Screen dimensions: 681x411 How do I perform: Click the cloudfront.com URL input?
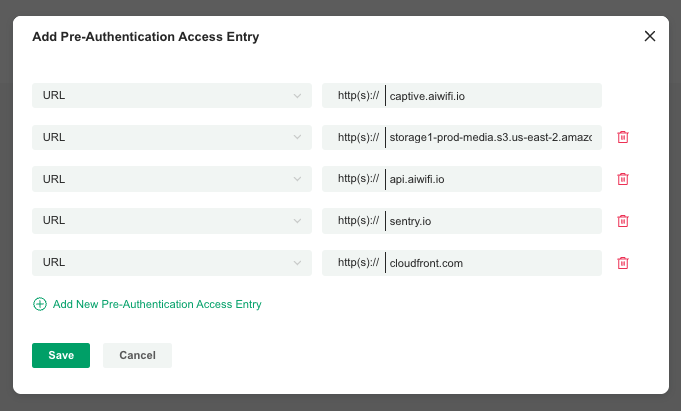[493, 263]
